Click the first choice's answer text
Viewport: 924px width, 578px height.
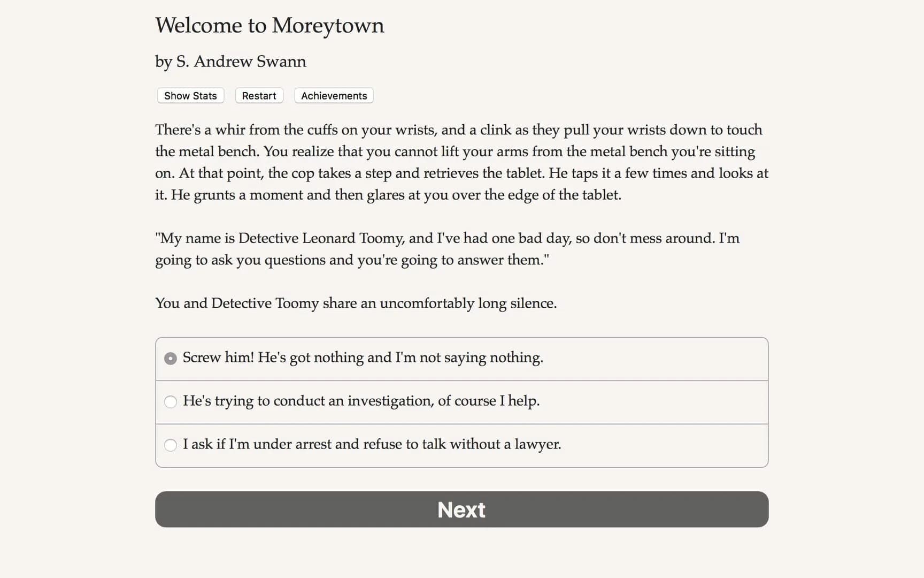coord(363,358)
